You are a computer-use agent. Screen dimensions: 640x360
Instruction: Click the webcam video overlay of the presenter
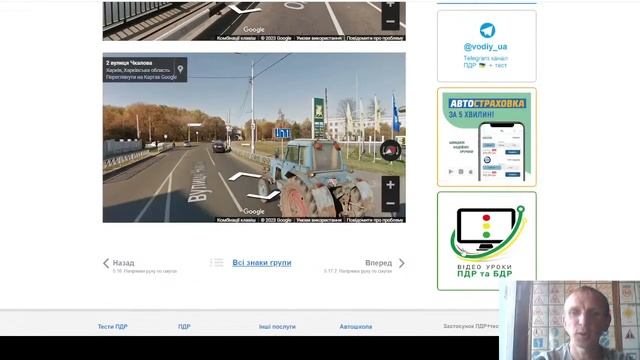click(569, 320)
